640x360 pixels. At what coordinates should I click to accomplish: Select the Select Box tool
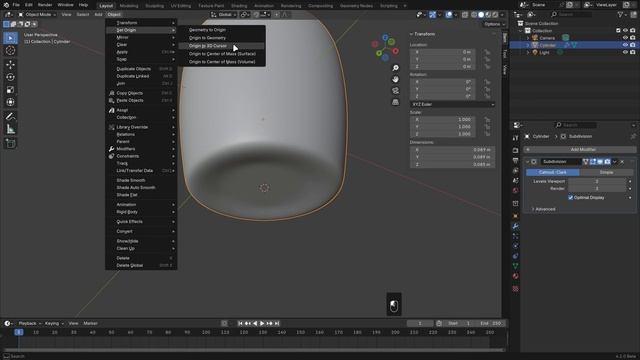click(10, 38)
